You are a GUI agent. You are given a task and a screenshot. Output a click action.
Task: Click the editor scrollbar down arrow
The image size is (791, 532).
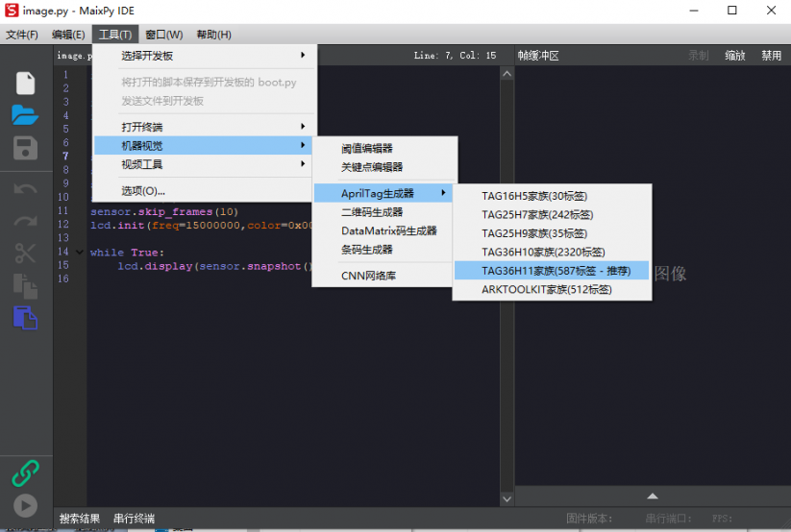click(507, 499)
